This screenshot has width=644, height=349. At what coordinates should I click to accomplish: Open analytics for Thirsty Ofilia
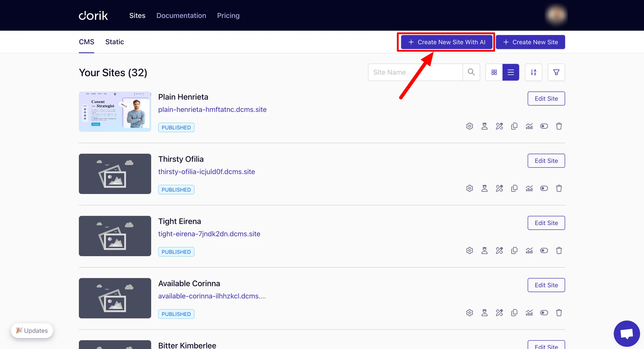(529, 188)
